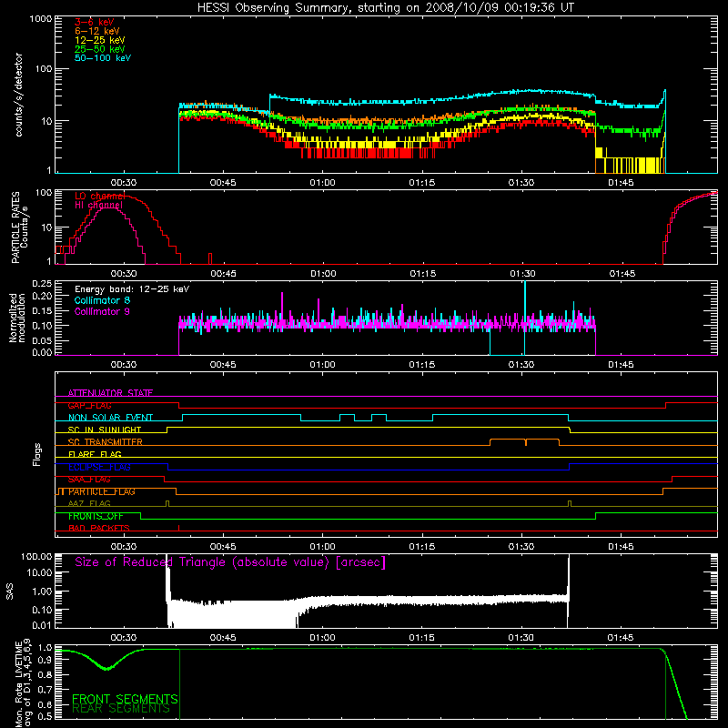Click 01:00 tick under count rates plot
The image size is (728, 728).
click(x=322, y=183)
